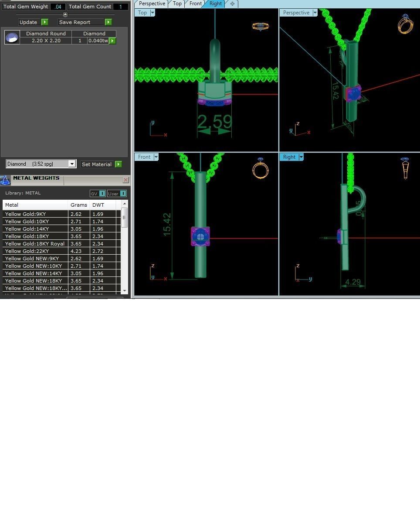Switch to the Perspective viewport tab
This screenshot has width=420, height=525.
tap(152, 3)
